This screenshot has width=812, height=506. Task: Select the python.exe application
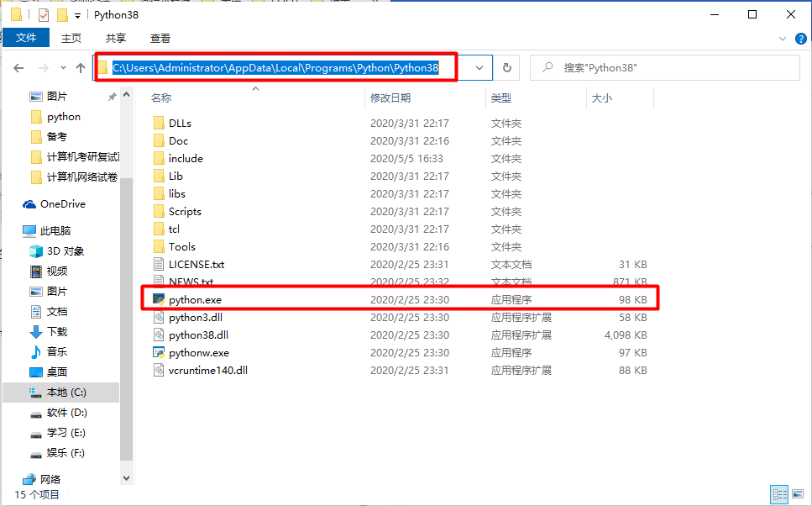pos(195,300)
